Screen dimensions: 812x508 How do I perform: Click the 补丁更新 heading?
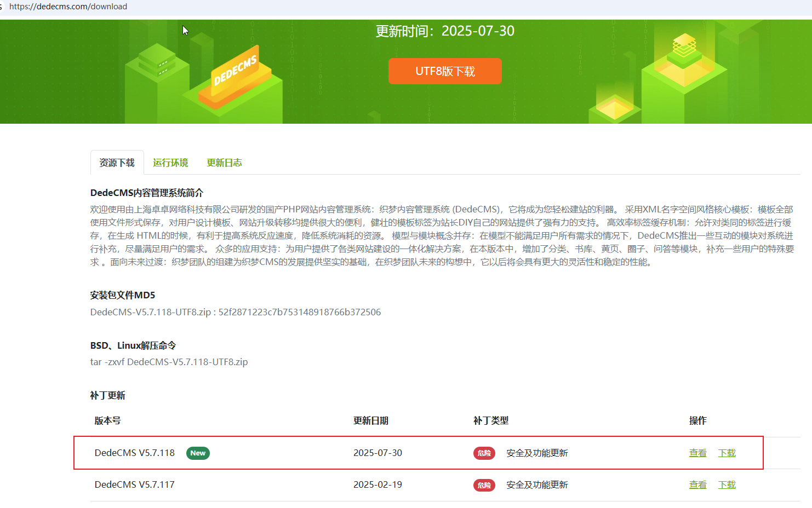[x=108, y=395]
